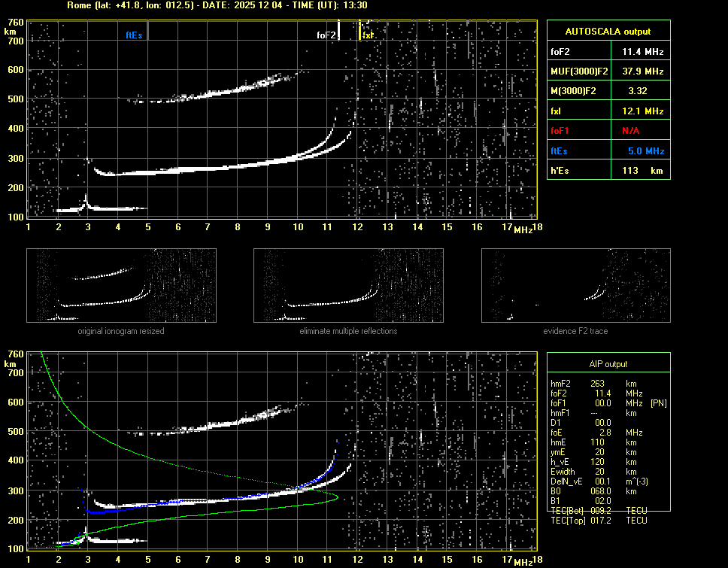The image size is (728, 568).
Task: Select the foF2 11.4 MHz value in AUTOSCALA table
Action: [642, 52]
